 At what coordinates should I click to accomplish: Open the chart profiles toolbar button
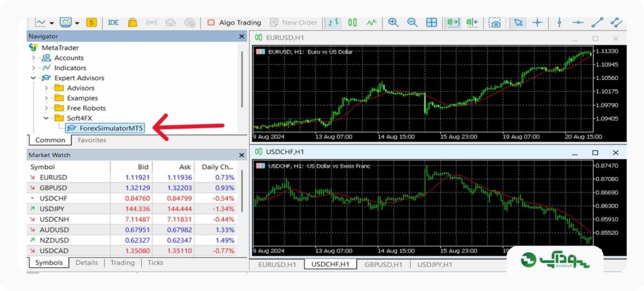pos(65,23)
